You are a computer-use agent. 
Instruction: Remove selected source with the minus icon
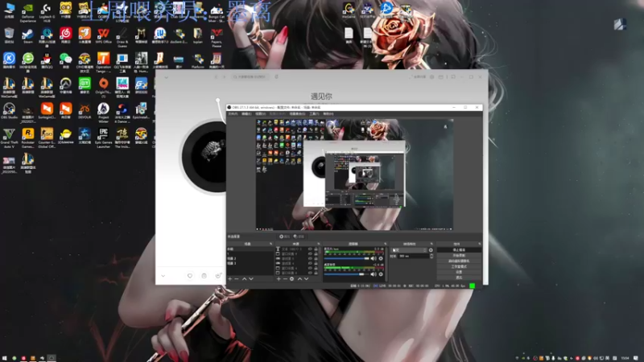pyautogui.click(x=285, y=278)
